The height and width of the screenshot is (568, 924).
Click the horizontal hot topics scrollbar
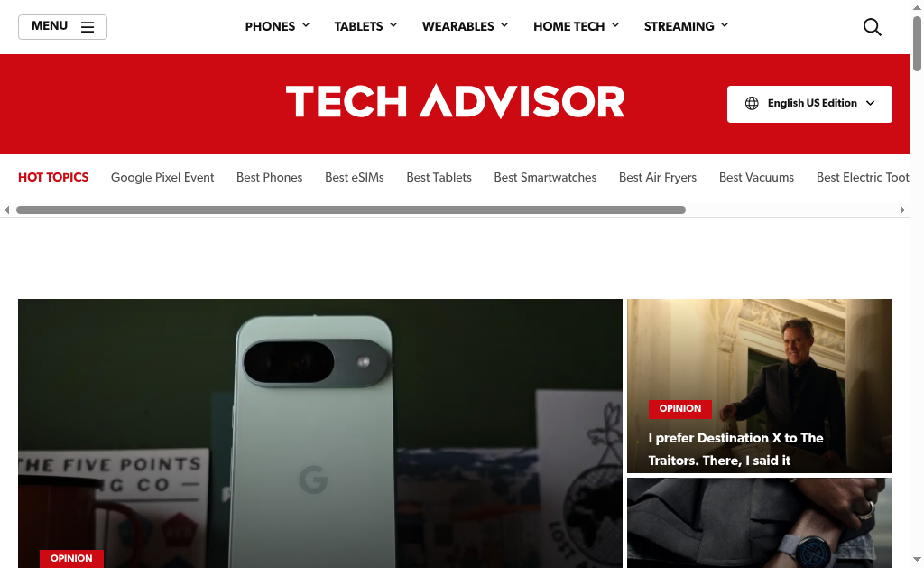click(351, 210)
